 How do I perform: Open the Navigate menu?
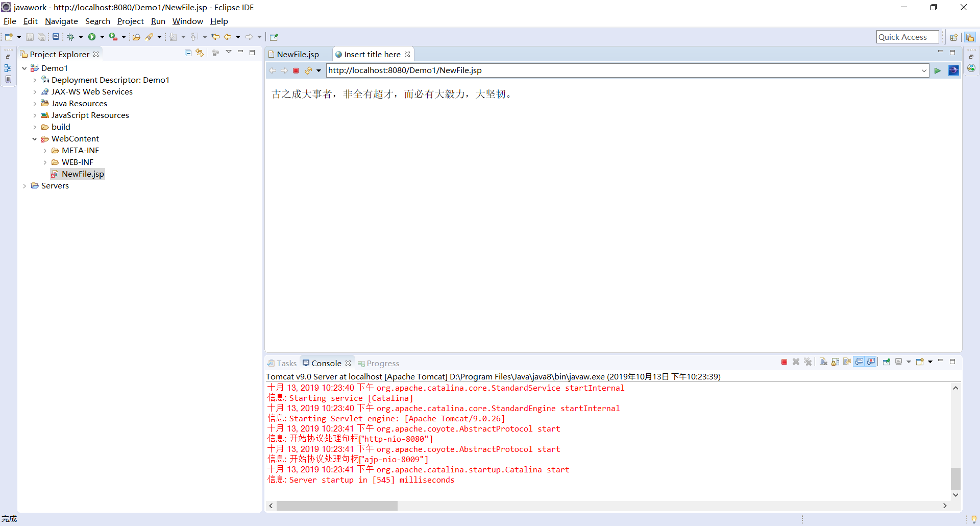pos(61,21)
